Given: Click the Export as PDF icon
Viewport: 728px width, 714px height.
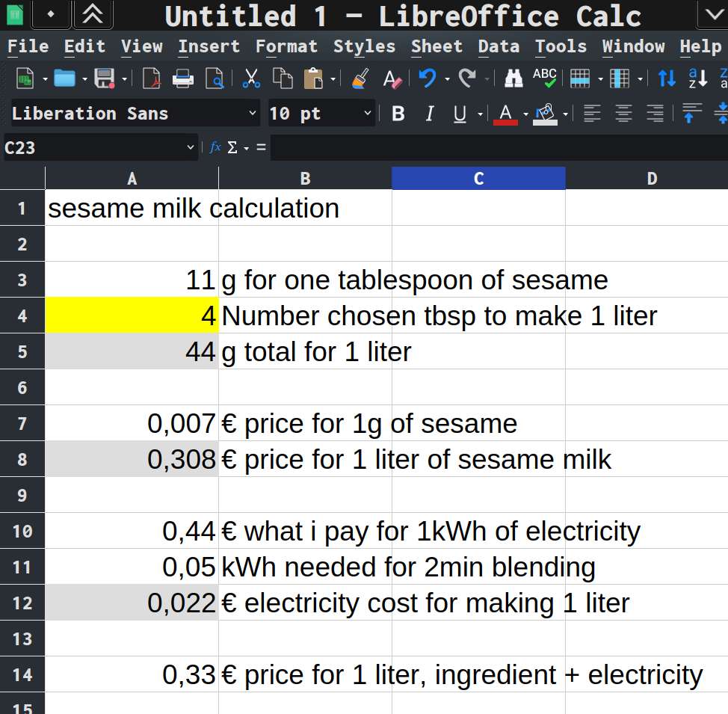Looking at the screenshot, I should click(152, 79).
